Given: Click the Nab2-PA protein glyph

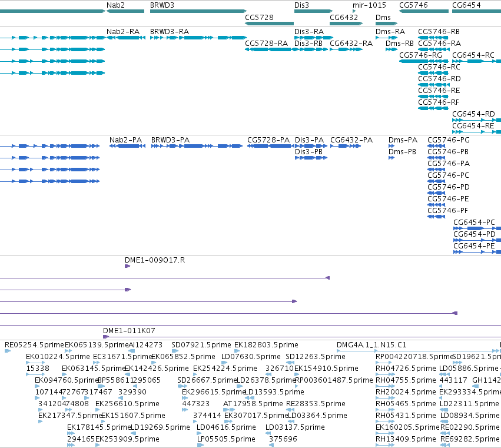Looking at the screenshot, I should 128,146.
